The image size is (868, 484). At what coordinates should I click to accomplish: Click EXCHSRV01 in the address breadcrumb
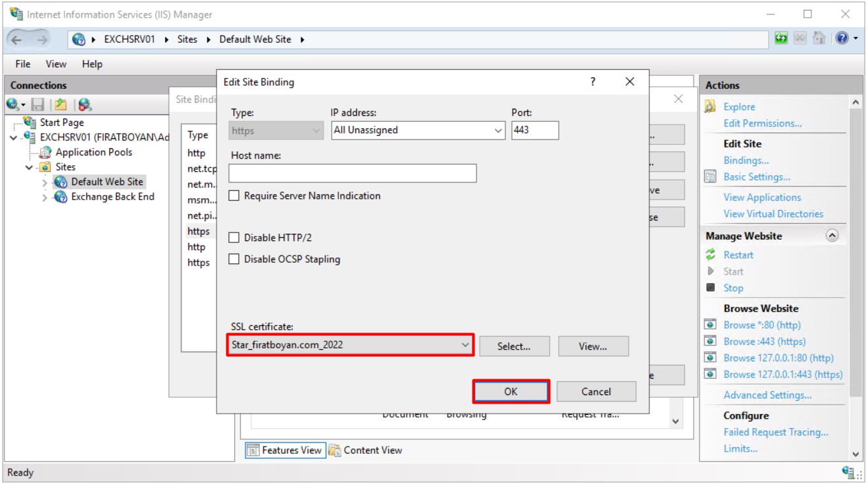pos(129,39)
